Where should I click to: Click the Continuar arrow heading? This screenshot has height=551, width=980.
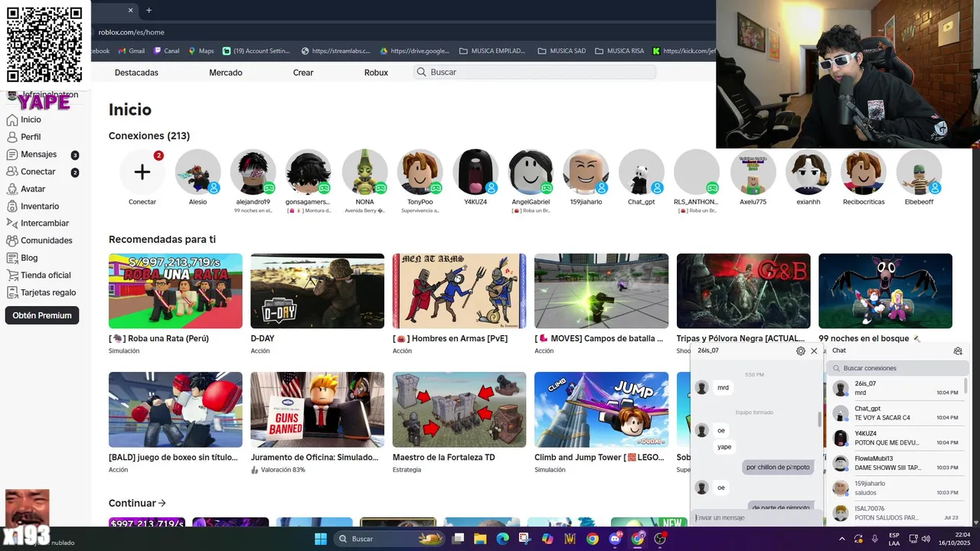[137, 504]
